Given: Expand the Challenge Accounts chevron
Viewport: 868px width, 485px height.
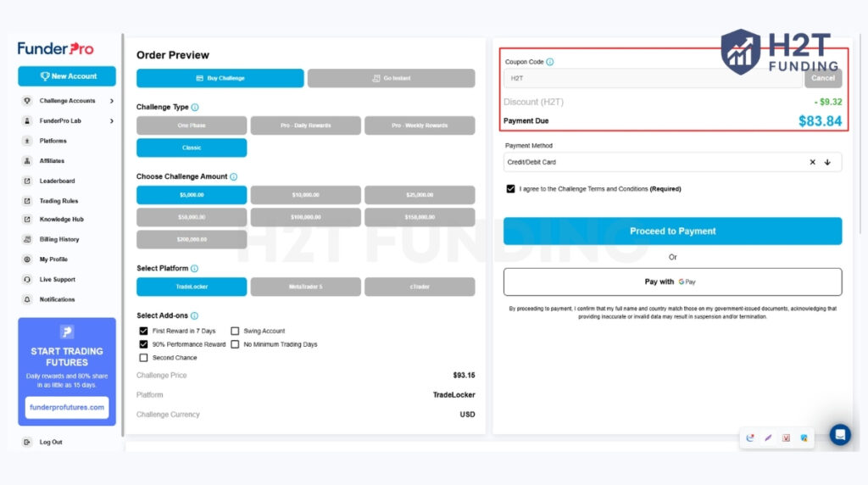Looking at the screenshot, I should click(112, 101).
